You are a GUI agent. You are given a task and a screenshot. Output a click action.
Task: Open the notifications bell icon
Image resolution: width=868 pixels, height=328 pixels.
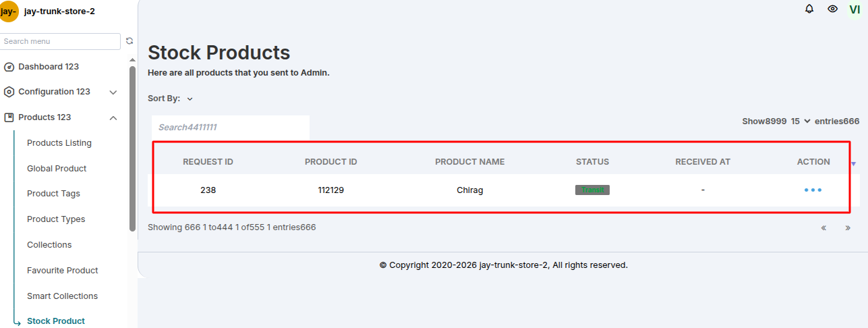pos(809,9)
